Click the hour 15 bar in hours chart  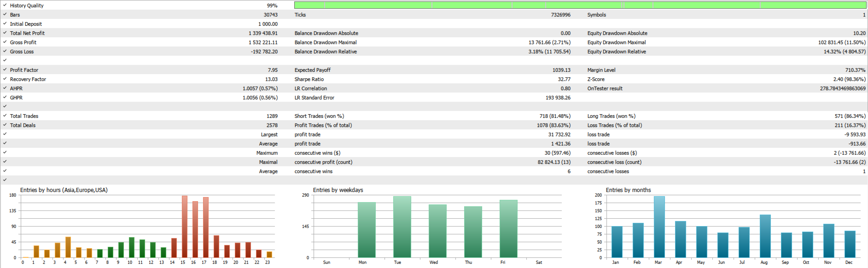tap(184, 227)
